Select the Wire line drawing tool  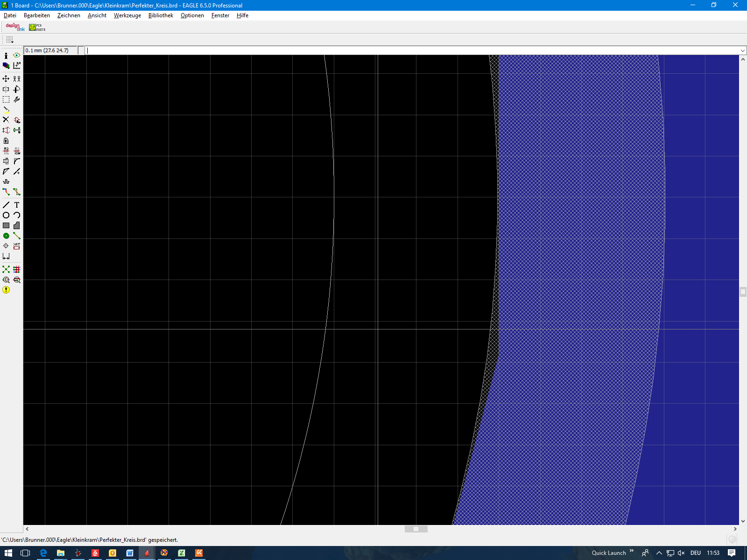coord(6,205)
